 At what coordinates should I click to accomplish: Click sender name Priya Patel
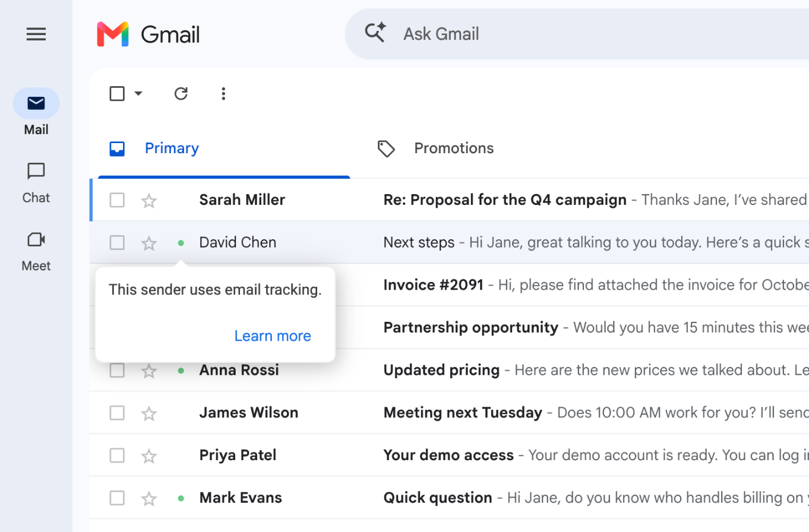pyautogui.click(x=238, y=455)
